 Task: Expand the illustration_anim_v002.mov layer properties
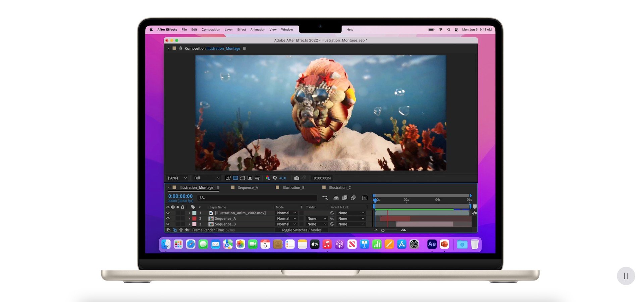tap(189, 213)
